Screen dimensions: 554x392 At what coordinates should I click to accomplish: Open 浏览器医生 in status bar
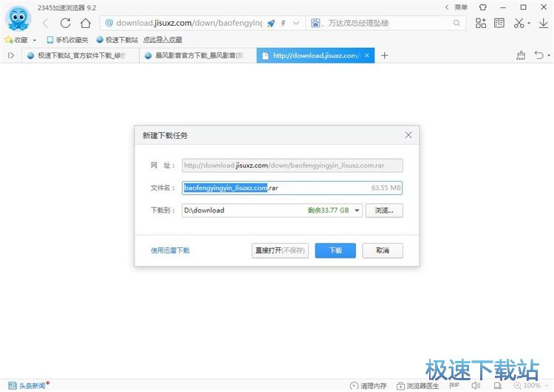417,385
